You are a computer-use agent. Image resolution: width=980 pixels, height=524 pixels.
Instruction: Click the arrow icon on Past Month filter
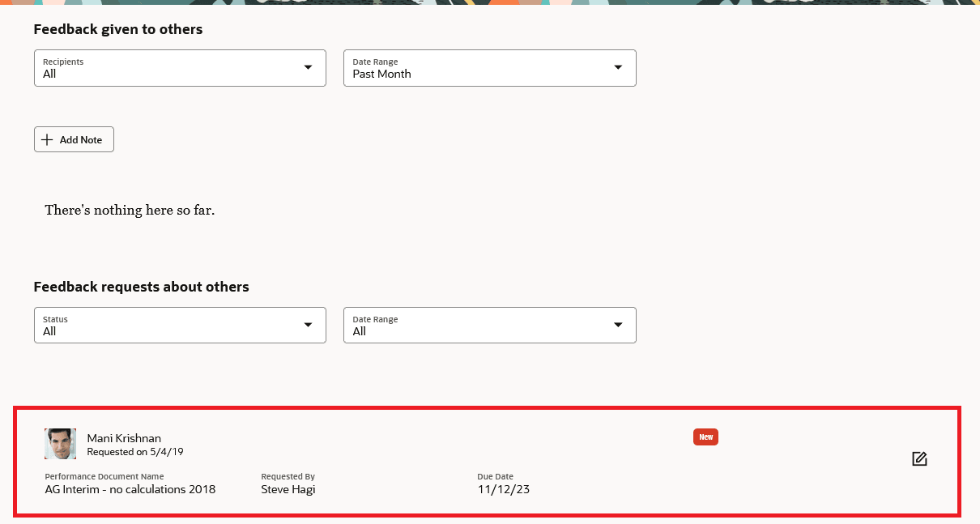[618, 68]
